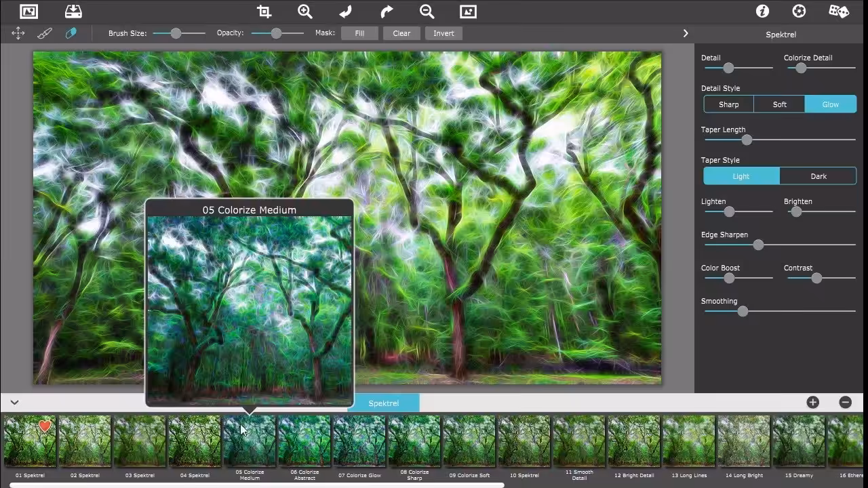
Task: Undo the last change
Action: (x=346, y=12)
